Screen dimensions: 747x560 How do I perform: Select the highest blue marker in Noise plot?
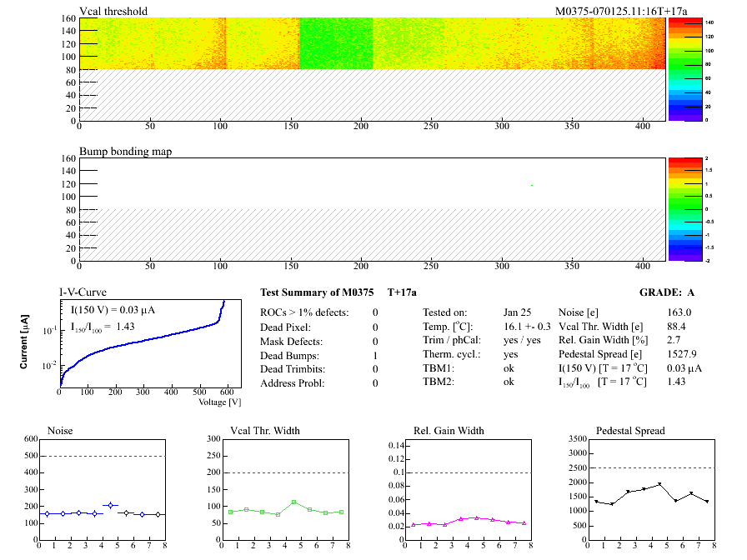pos(110,505)
